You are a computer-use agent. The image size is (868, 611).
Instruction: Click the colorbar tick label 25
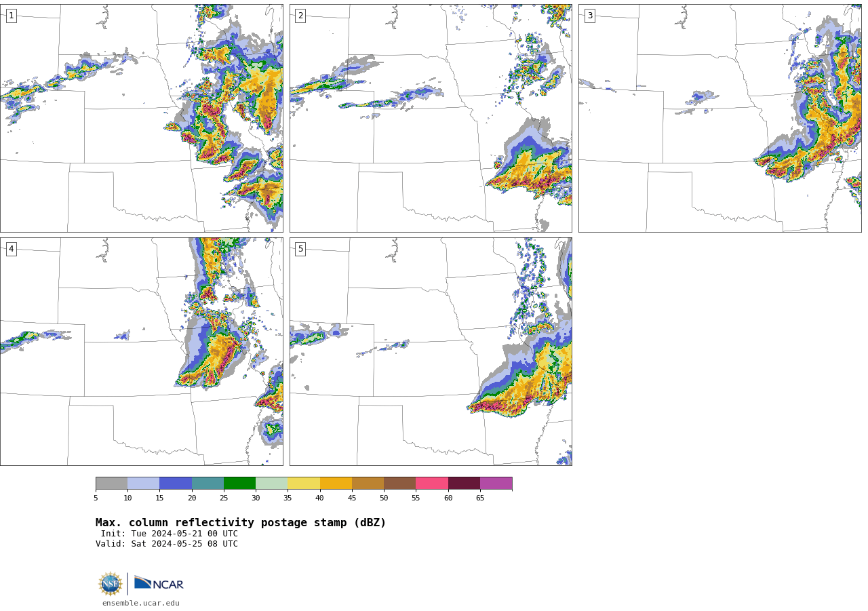pyautogui.click(x=224, y=498)
